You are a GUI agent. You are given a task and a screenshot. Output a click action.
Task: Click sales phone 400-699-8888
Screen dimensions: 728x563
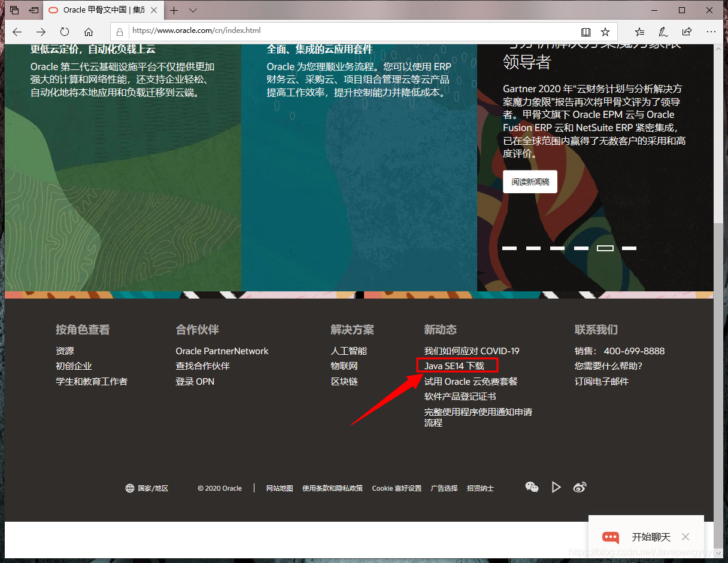tap(634, 351)
